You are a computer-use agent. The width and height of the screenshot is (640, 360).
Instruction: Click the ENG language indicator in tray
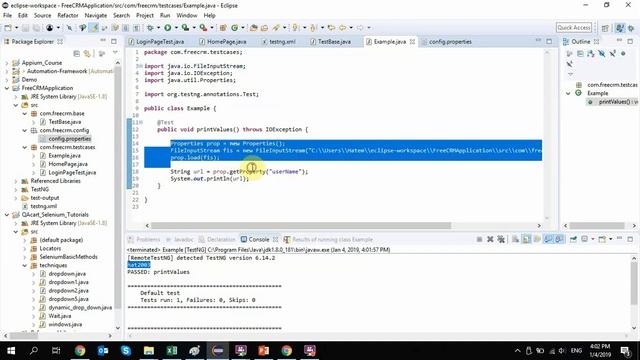click(576, 351)
